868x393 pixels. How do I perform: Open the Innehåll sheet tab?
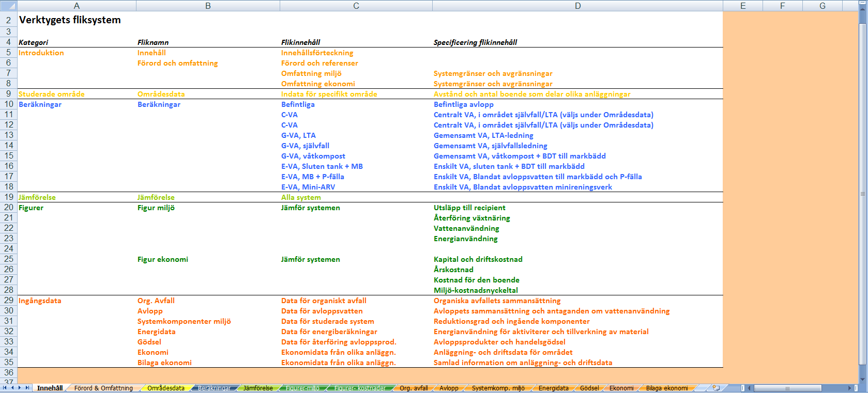pos(50,388)
